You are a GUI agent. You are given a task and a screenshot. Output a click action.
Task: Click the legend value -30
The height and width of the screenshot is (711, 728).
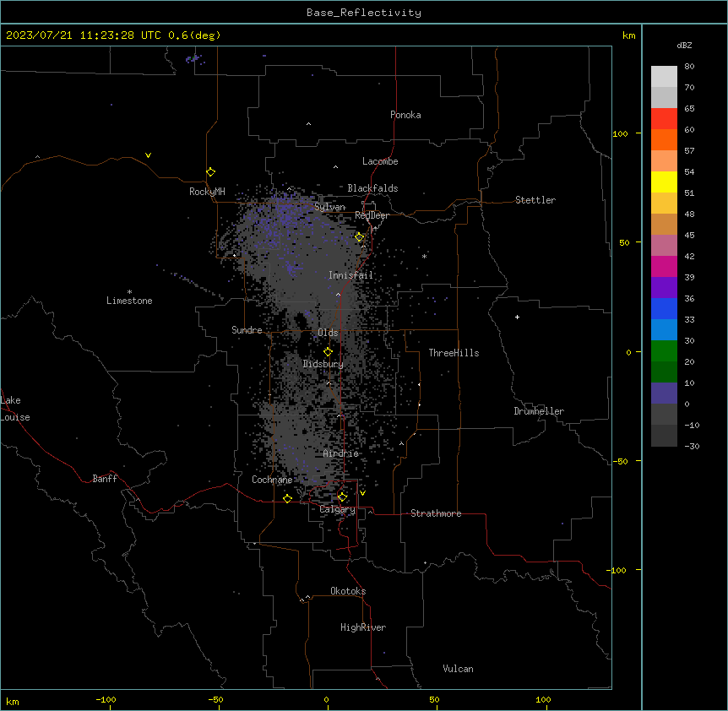pos(692,446)
